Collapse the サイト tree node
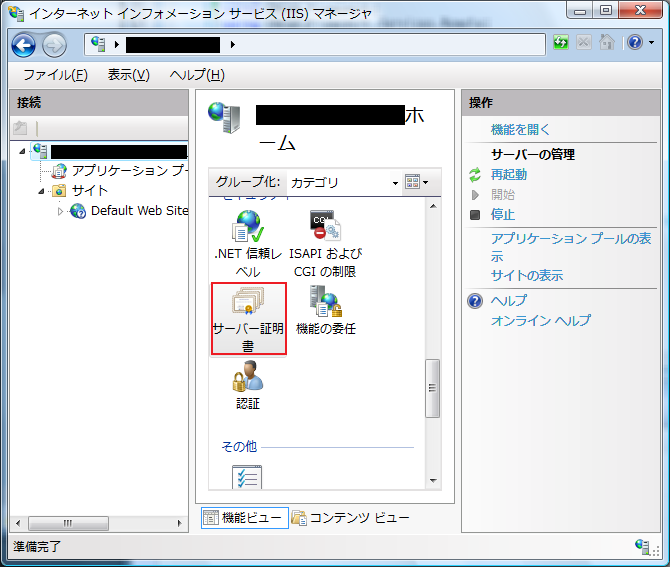The image size is (670, 567). click(x=41, y=191)
